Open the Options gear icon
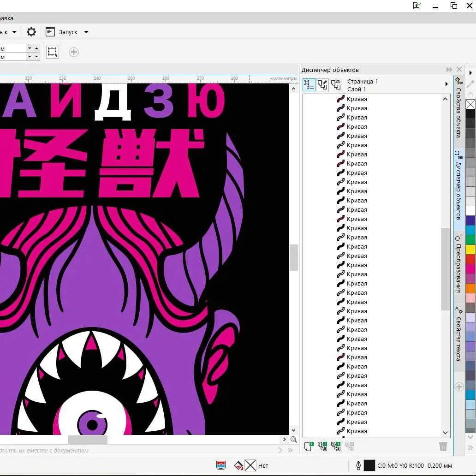 click(31, 32)
